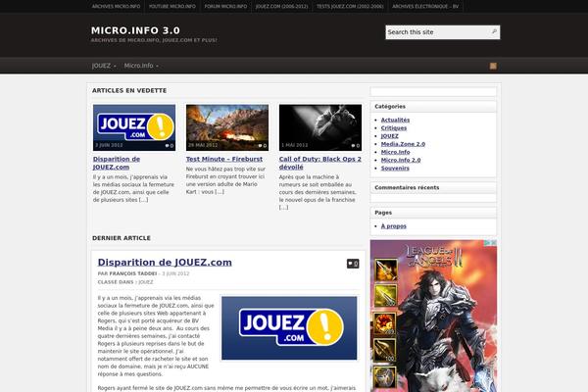Open ARCHIVES ÉLECTRONIQUE - BV menu item
Image resolution: width=588 pixels, height=392 pixels.
pos(425,7)
